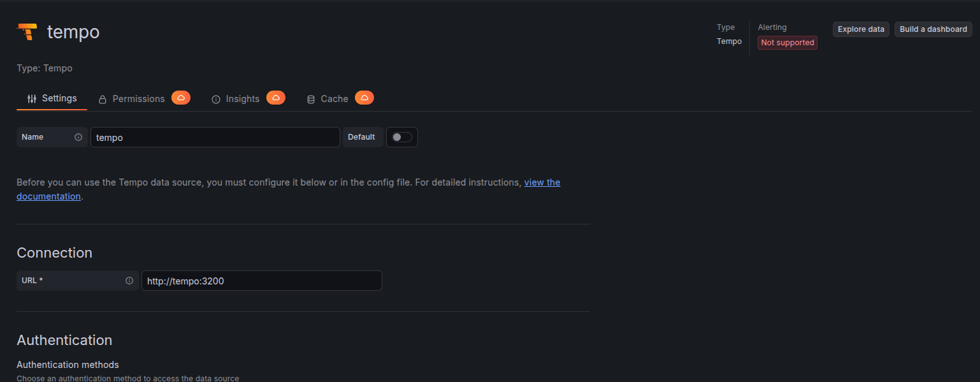Focus the Name field containing tempo
The image size is (980, 382).
[x=215, y=137]
